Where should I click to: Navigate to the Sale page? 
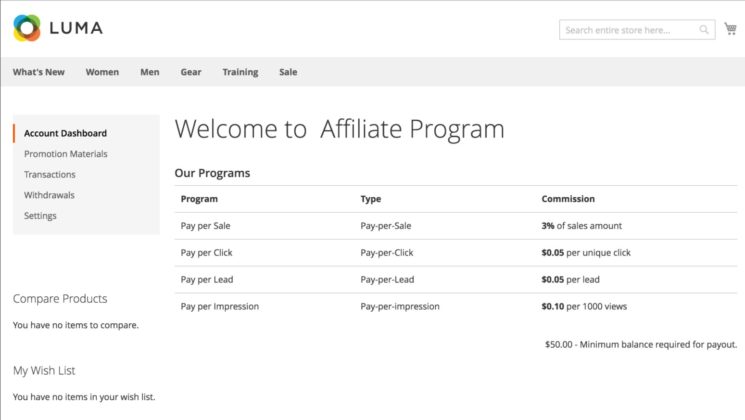[288, 72]
